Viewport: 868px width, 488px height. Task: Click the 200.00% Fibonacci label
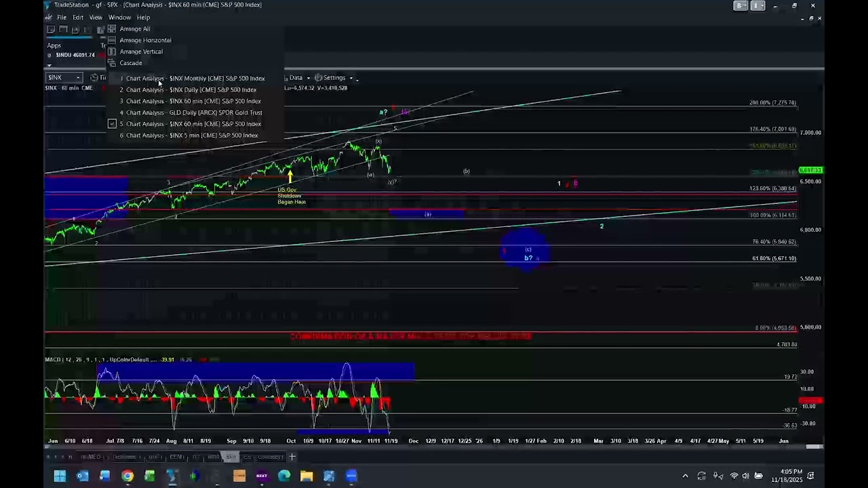(773, 103)
